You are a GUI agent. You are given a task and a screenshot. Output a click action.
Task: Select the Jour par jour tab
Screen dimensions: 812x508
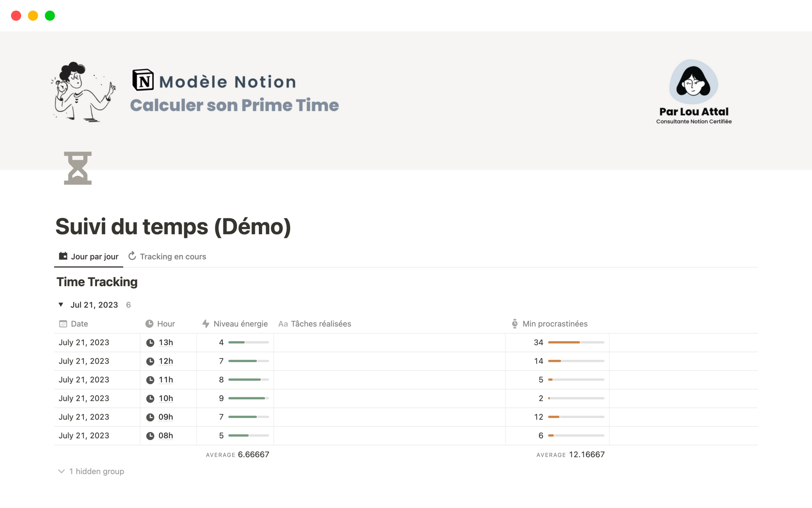tap(89, 257)
